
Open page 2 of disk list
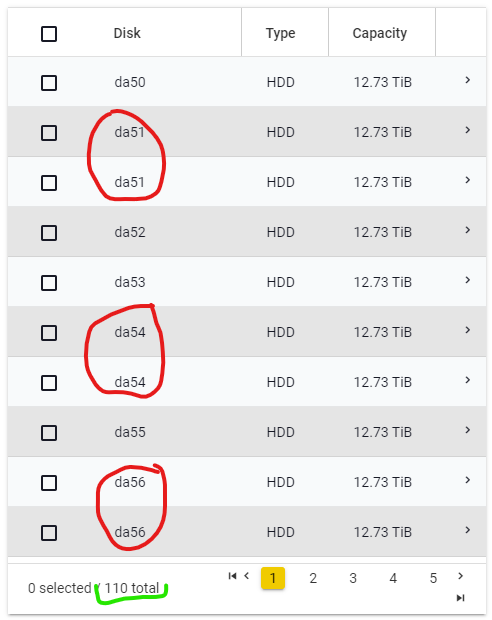(313, 578)
